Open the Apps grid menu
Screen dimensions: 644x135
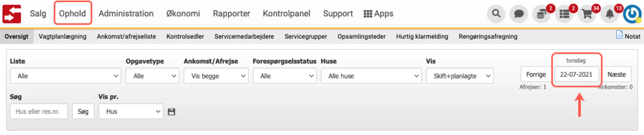[378, 14]
